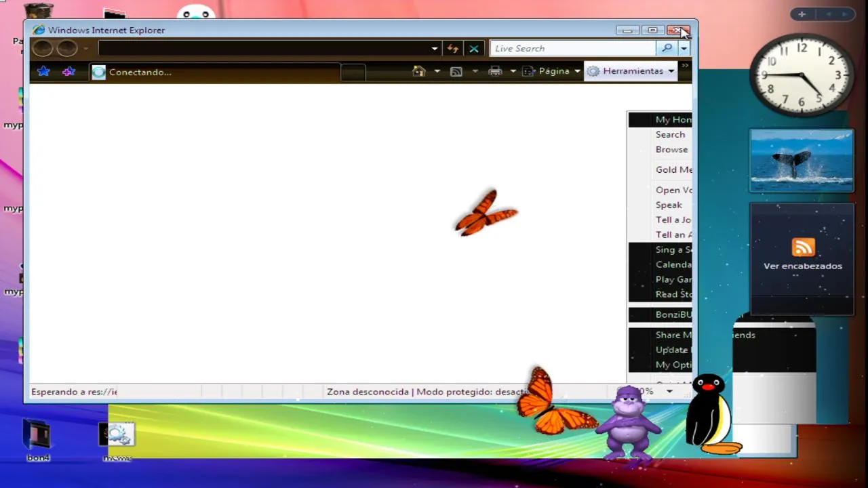Open the search provider dropdown arrow

[684, 49]
